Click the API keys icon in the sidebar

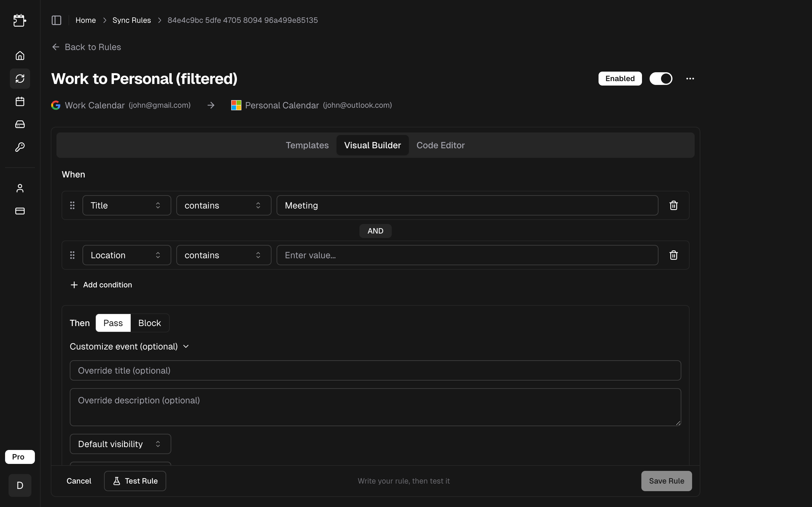(20, 147)
